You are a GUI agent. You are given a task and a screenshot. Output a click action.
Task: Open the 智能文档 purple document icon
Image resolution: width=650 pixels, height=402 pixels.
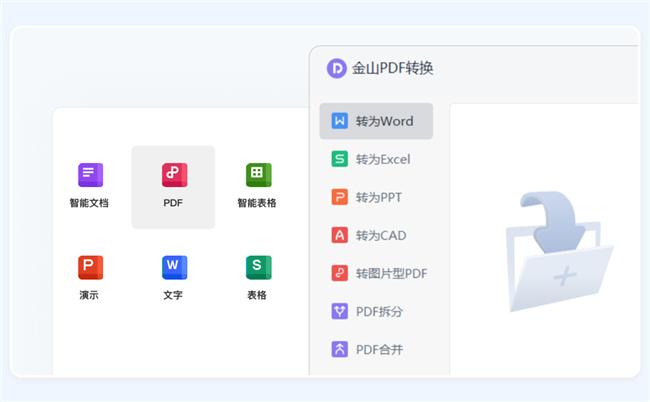pos(90,175)
